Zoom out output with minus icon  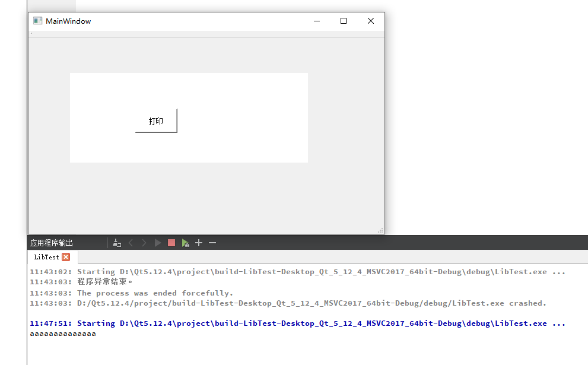click(212, 243)
